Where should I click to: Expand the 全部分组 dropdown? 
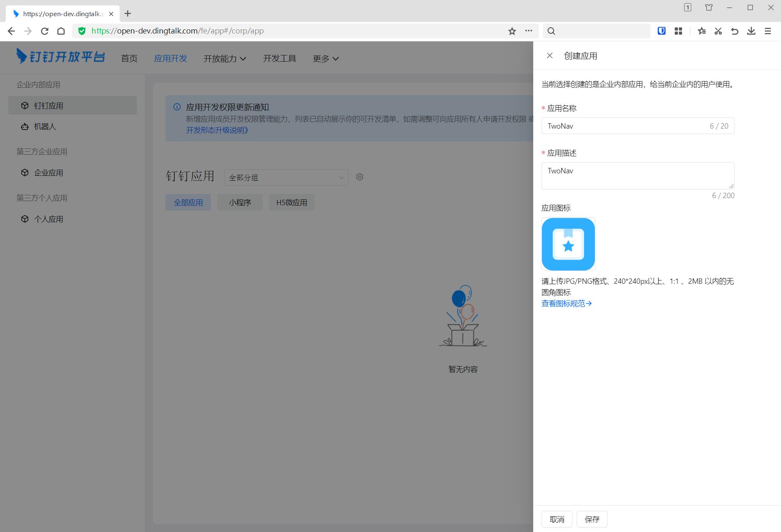click(x=286, y=177)
